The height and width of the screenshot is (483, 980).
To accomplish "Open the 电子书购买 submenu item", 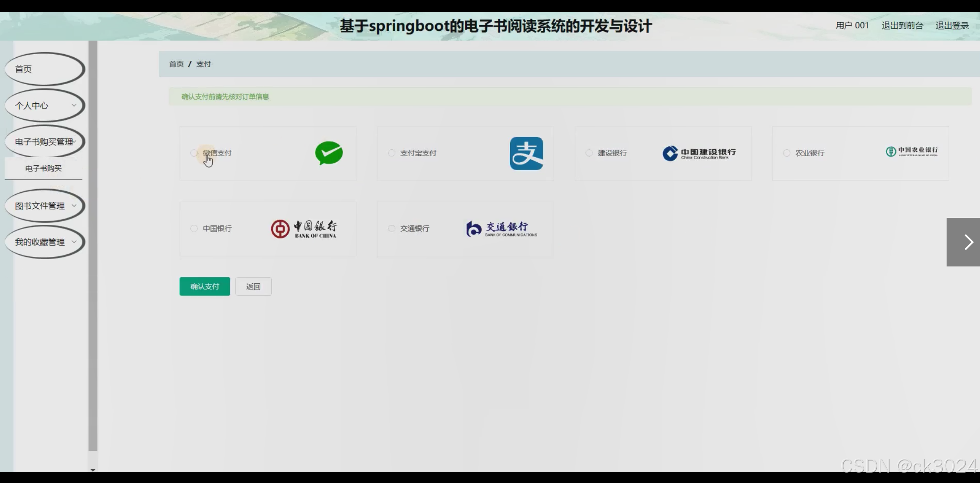I will tap(43, 168).
